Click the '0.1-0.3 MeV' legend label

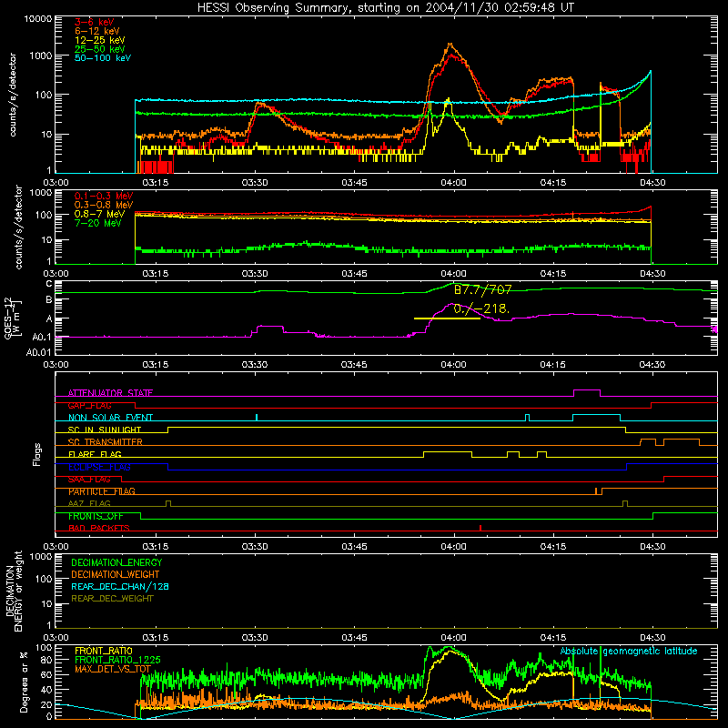pyautogui.click(x=103, y=196)
